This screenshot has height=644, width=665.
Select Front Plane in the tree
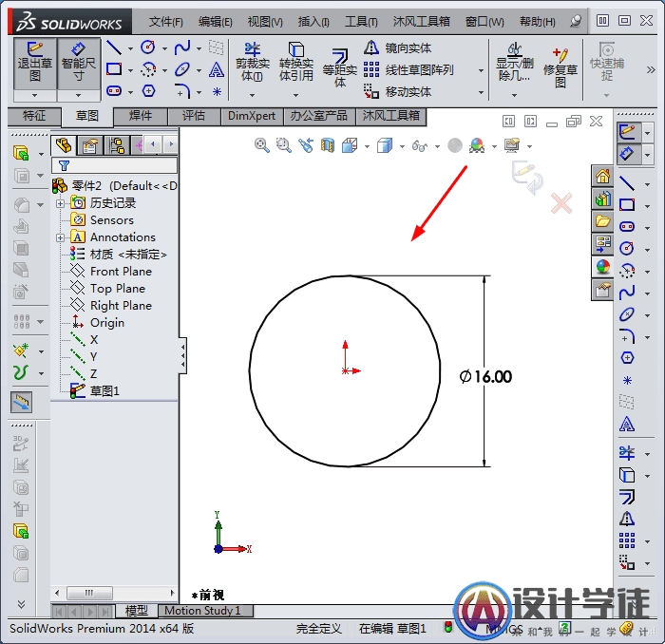(x=121, y=272)
